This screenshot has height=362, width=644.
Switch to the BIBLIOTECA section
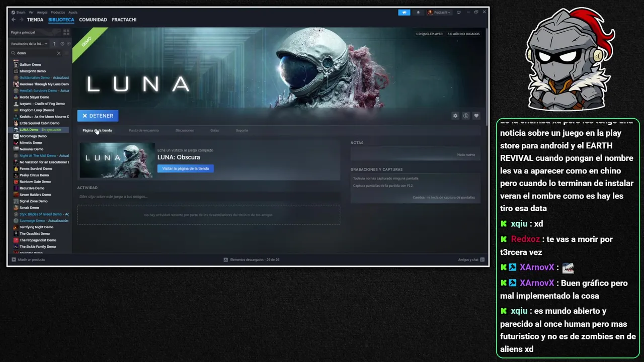click(61, 20)
